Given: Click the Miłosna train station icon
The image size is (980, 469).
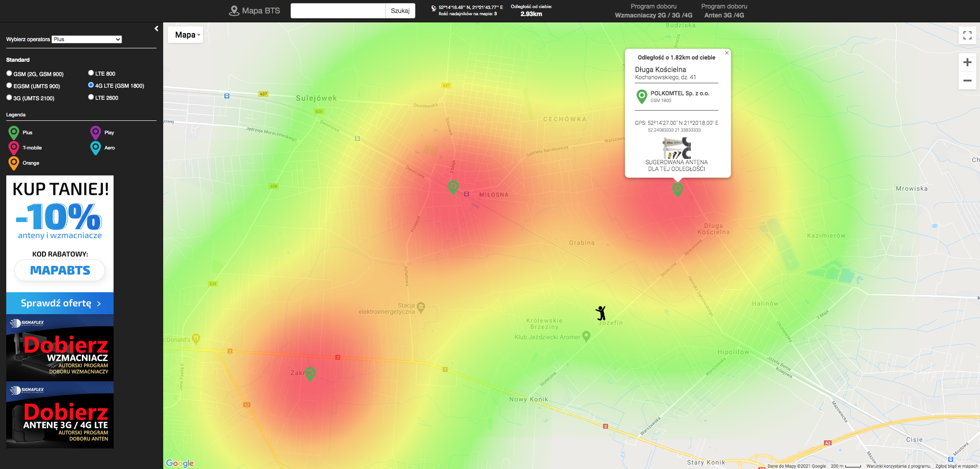Looking at the screenshot, I should tap(466, 194).
